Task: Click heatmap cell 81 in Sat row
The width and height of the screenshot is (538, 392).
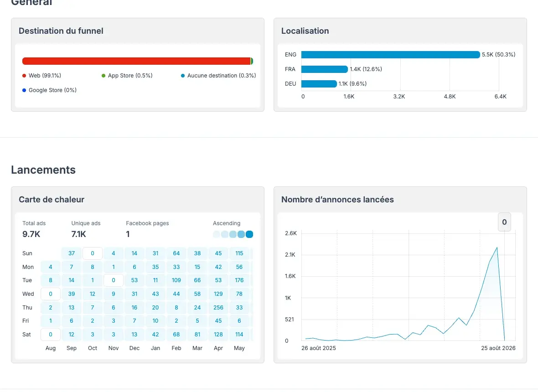Action: pyautogui.click(x=197, y=335)
